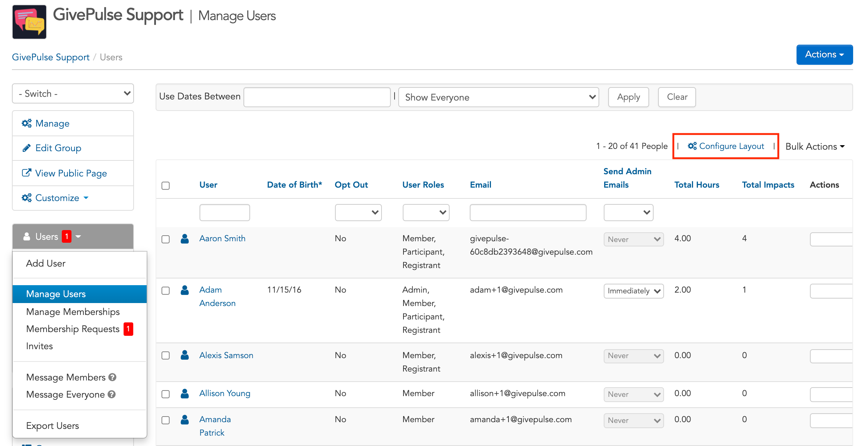Open the Switch group dropdown
This screenshot has height=446, width=868.
click(73, 93)
